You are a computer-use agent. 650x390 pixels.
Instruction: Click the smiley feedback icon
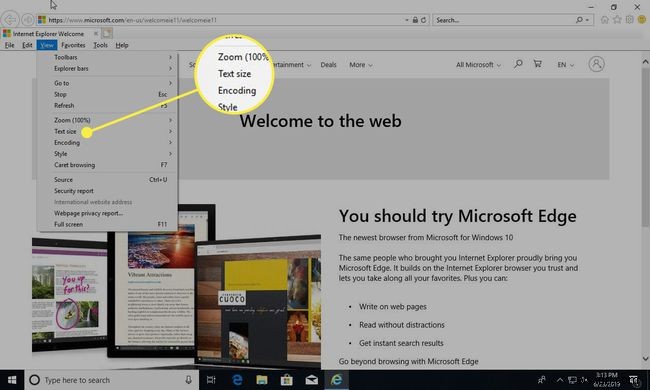(642, 19)
